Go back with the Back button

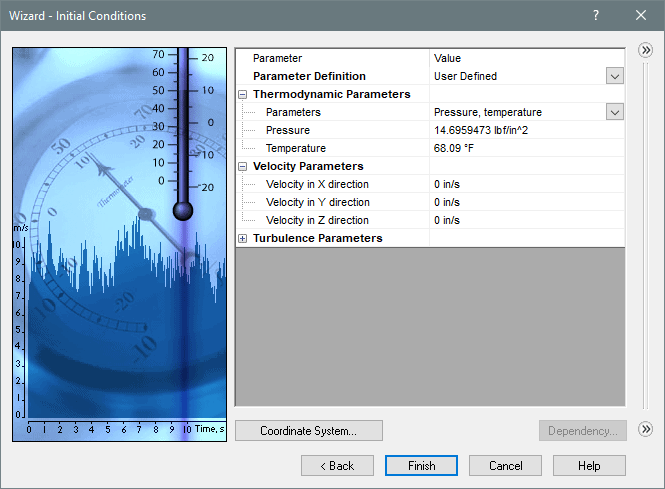[x=337, y=466]
